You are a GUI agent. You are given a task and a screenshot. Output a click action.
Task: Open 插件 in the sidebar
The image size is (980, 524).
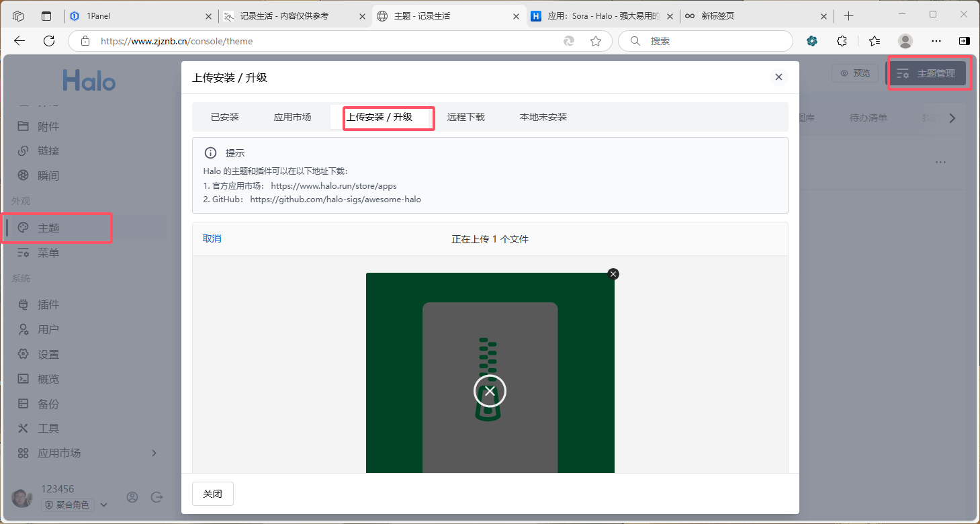pos(48,305)
